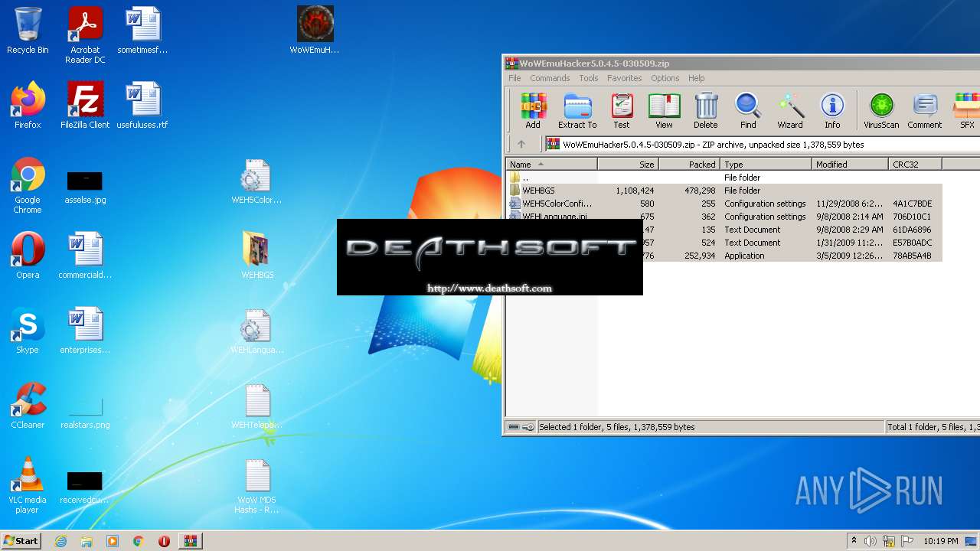Click the Extract To toolbar icon
980x551 pixels.
click(x=577, y=111)
